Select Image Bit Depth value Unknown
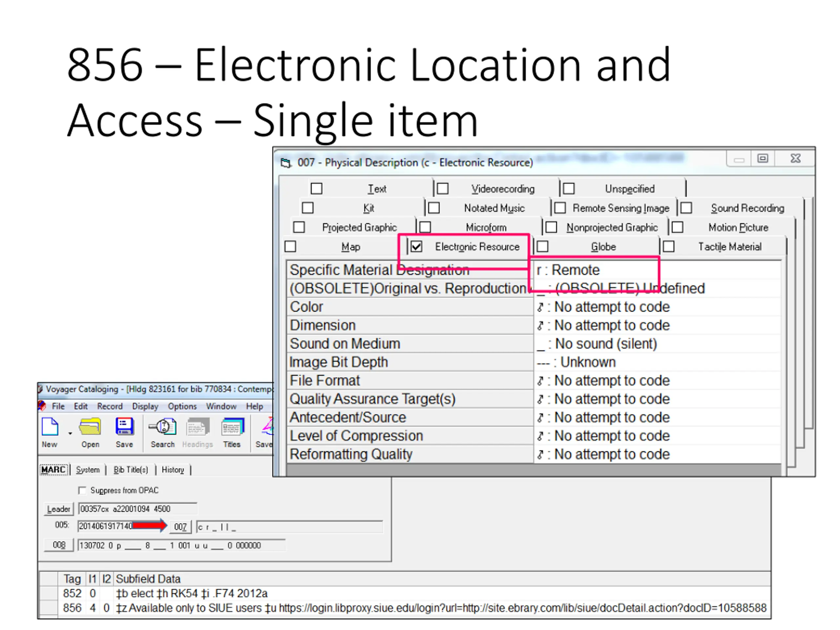Viewport: 840px width, 630px height. (657, 362)
